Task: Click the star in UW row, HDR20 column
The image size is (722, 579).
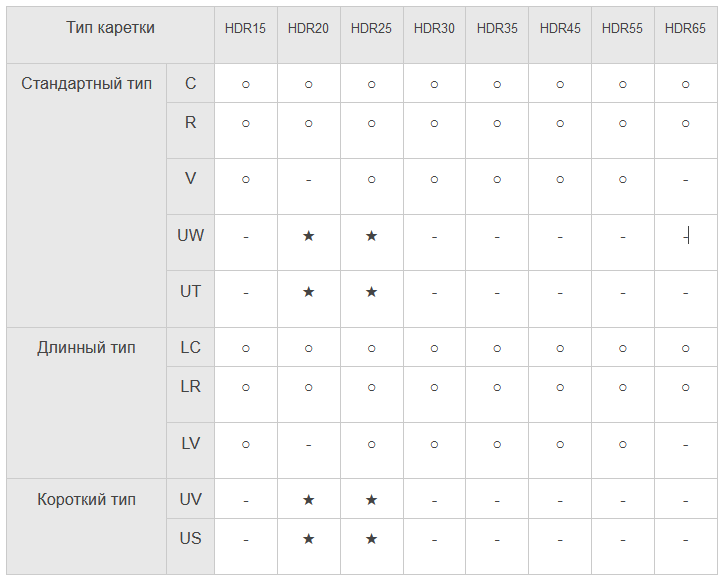Action: click(x=309, y=236)
